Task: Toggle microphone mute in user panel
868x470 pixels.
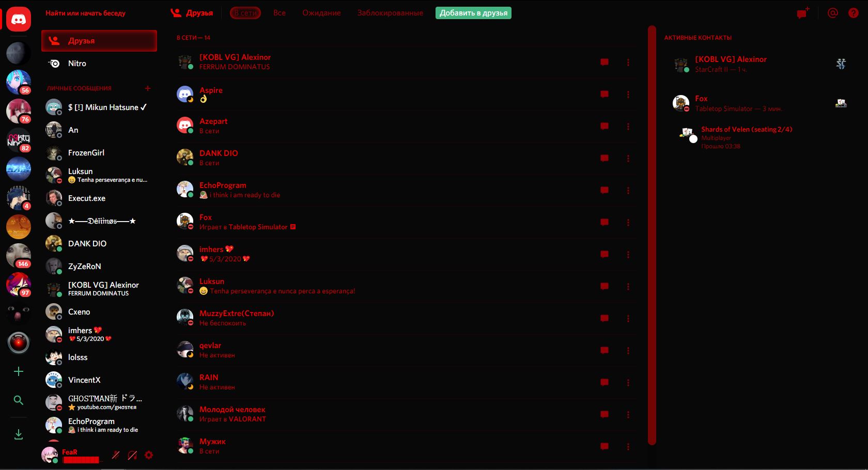Action: click(x=116, y=455)
